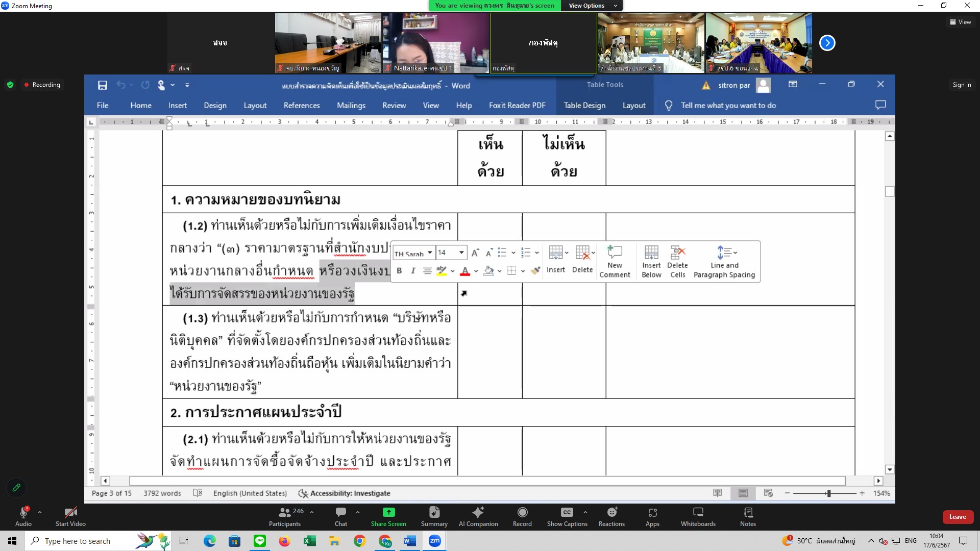Open the TH Sarab font name dropdown
Screen dimensions: 980x551
point(430,253)
